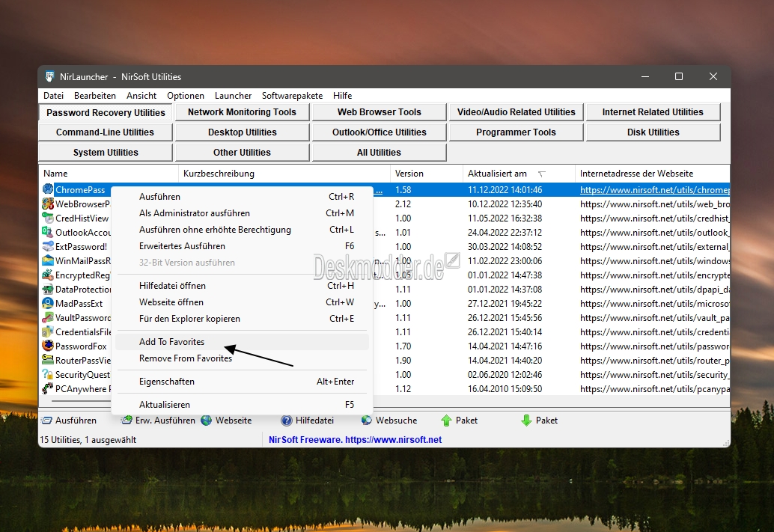Click the NirLauncher title bar icon
The height and width of the screenshot is (532, 774).
coord(49,76)
